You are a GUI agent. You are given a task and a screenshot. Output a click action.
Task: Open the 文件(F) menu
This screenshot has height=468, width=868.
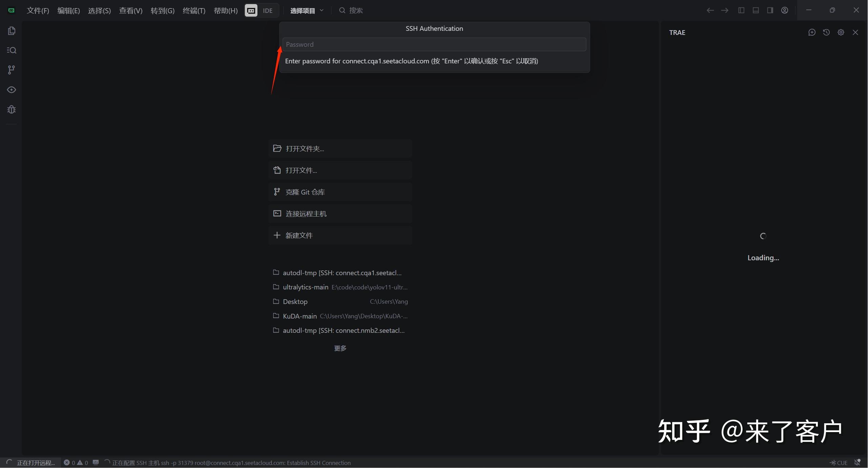[x=38, y=11]
